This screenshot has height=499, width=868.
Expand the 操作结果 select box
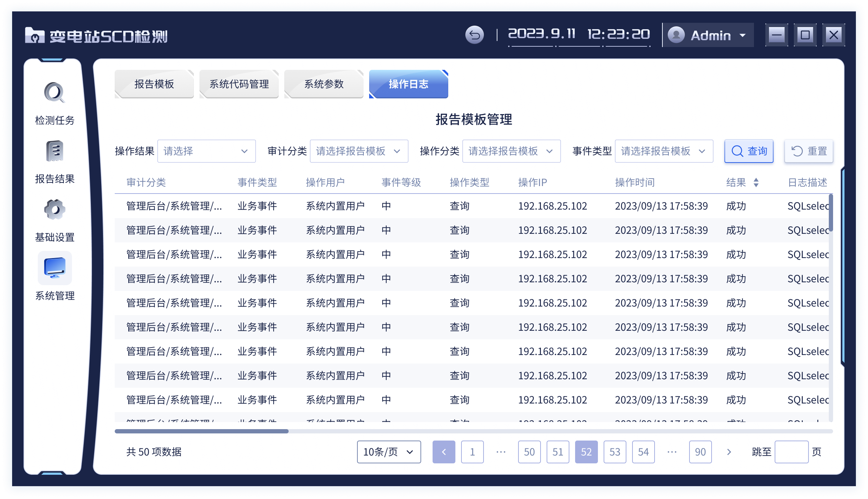tap(207, 151)
